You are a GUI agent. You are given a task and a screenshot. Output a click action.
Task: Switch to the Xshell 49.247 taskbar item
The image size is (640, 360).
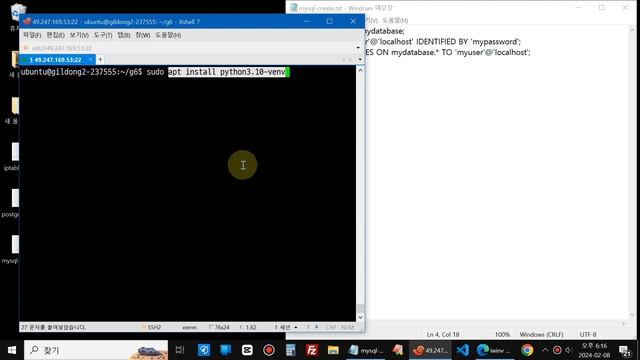click(430, 350)
